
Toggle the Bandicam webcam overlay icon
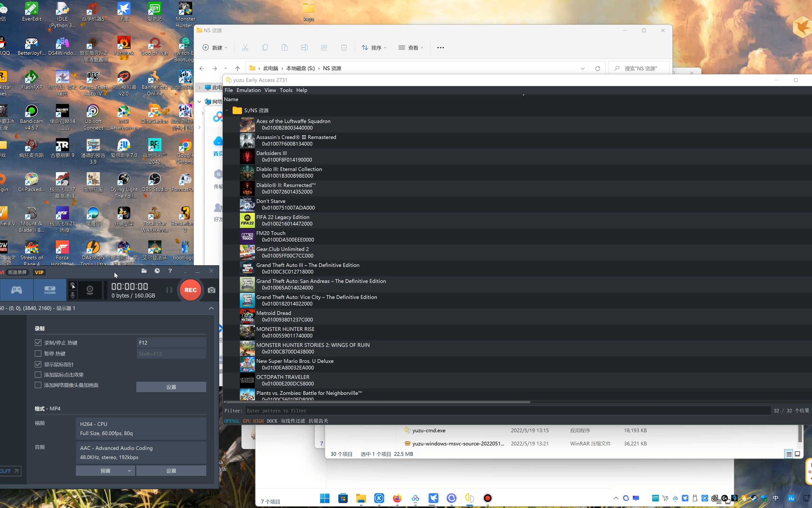pos(90,290)
